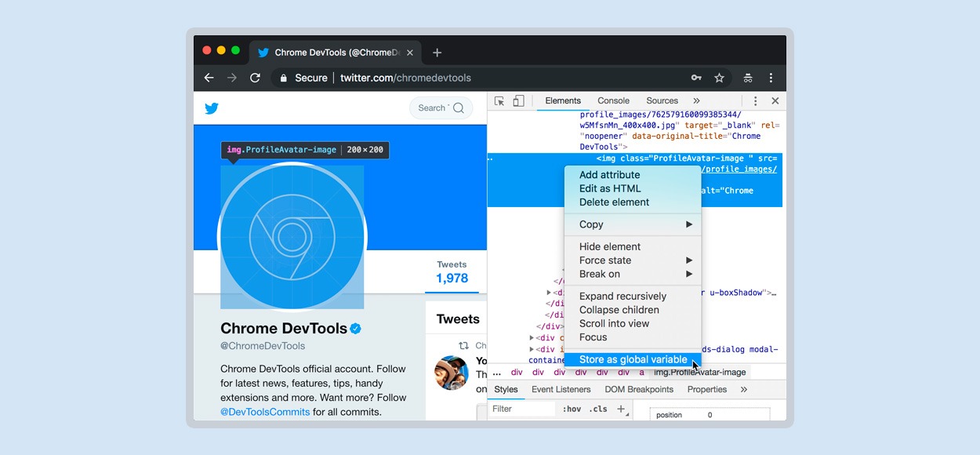Click the ellipsis at the start of the breadcrumb bar

point(496,373)
